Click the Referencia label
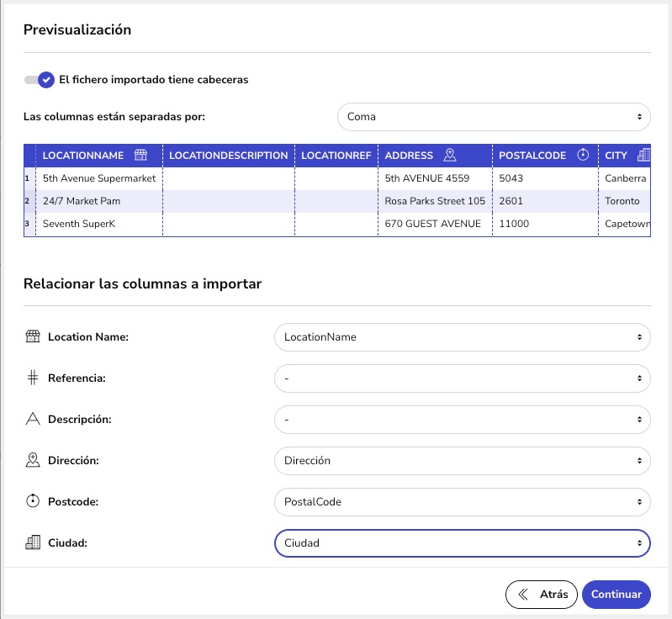Viewport: 672px width, 619px height. [77, 378]
